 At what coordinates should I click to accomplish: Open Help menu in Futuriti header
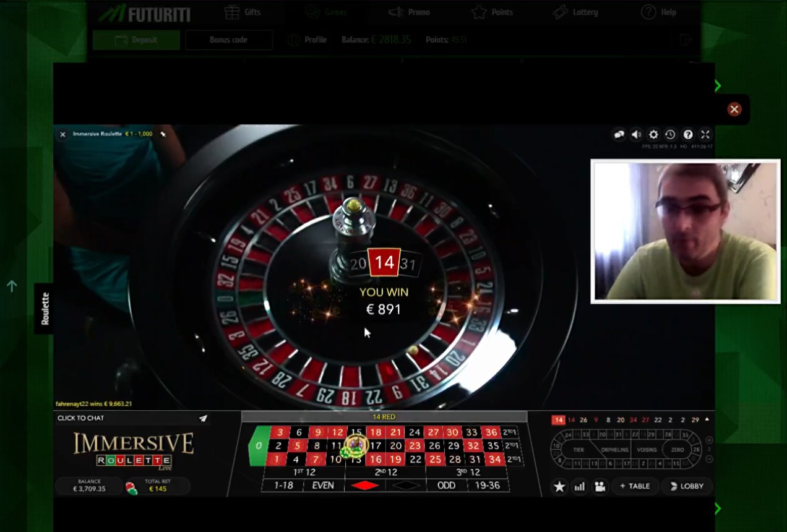coord(659,12)
